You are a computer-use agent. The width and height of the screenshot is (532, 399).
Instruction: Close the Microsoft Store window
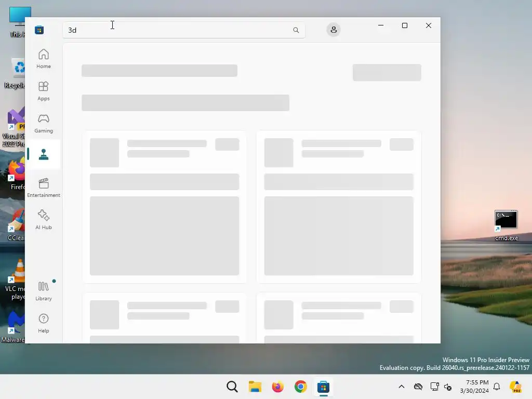click(x=429, y=25)
